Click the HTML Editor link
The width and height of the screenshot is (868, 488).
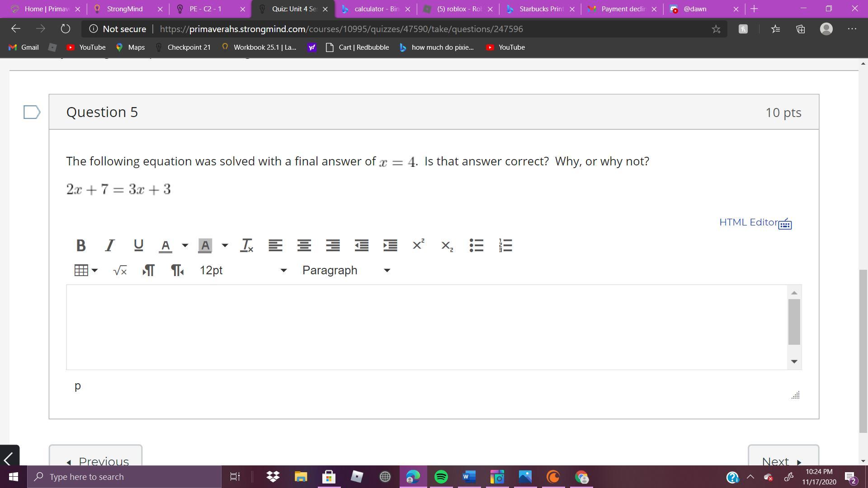748,222
